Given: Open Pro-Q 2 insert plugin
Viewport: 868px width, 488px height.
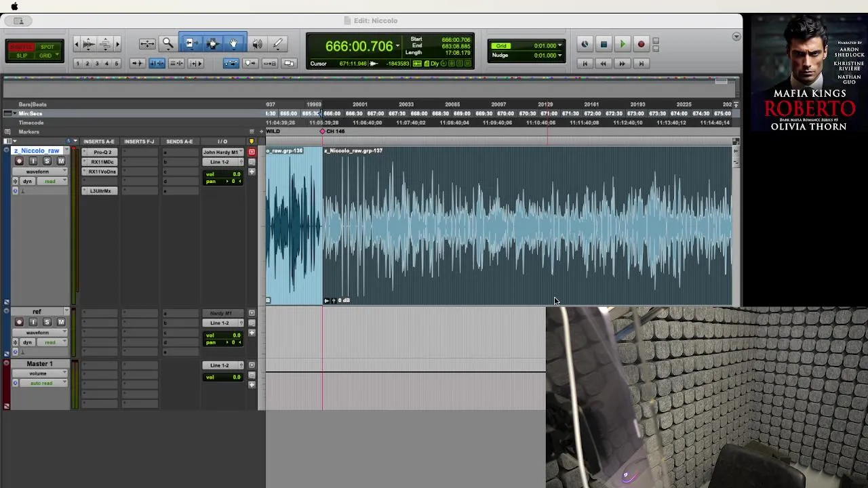Looking at the screenshot, I should 102,152.
